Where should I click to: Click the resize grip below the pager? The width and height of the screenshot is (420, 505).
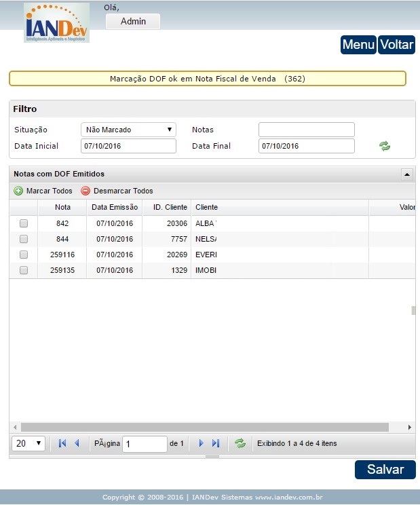pos(212,456)
